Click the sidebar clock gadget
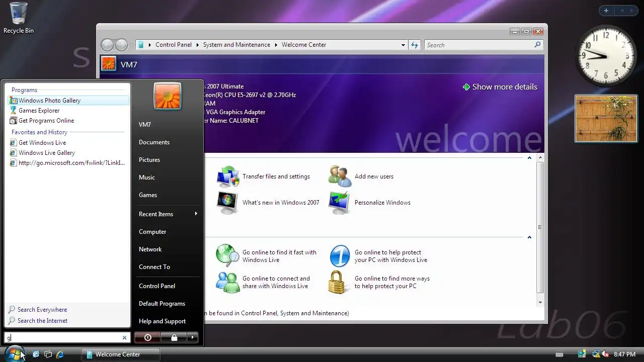Viewport: 644px width, 362px height. [605, 55]
